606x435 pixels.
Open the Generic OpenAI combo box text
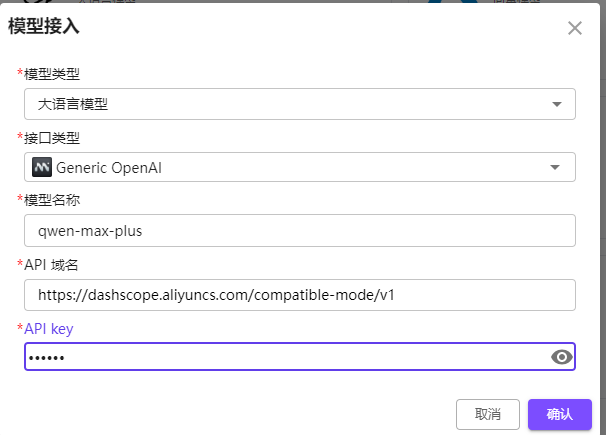(x=109, y=168)
